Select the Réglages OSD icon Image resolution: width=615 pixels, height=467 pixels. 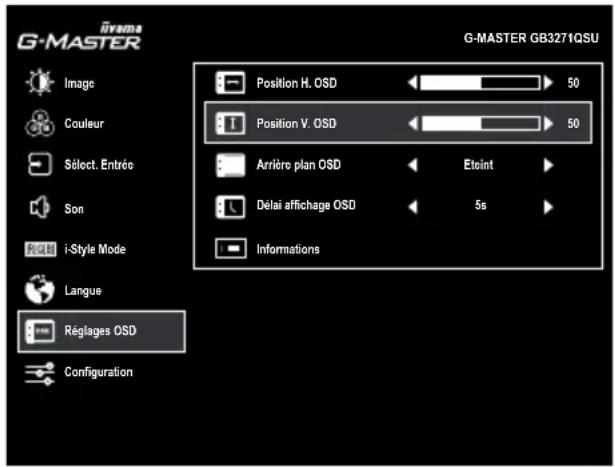pos(40,331)
